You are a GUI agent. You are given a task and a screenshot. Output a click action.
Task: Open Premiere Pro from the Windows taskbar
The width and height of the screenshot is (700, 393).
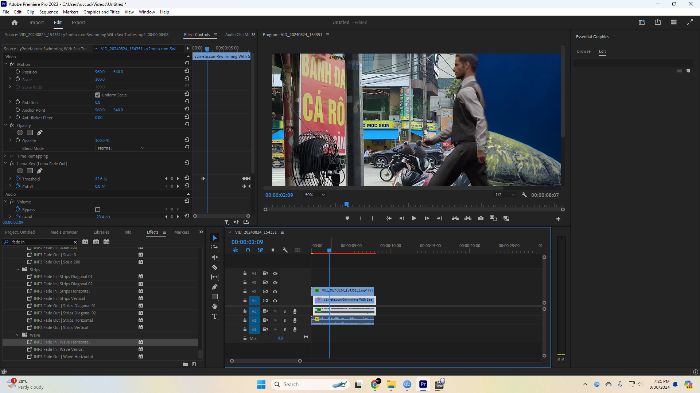(x=423, y=384)
